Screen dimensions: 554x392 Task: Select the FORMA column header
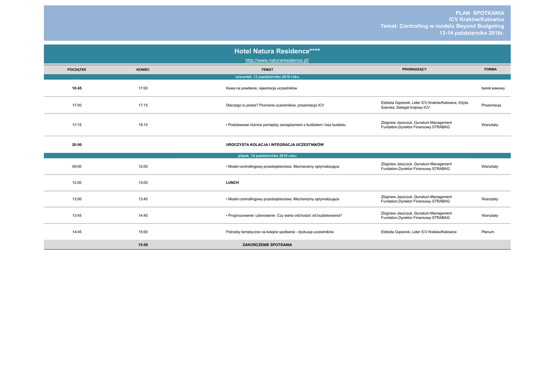(x=490, y=69)
